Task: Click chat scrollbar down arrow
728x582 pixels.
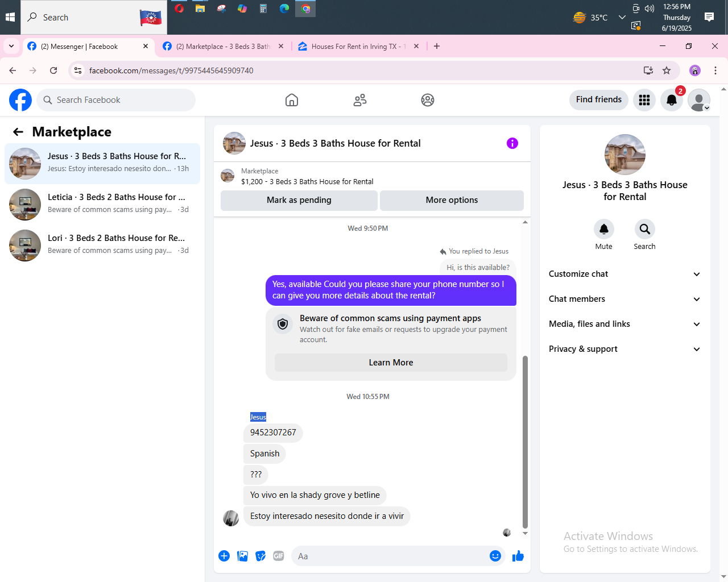Action: [x=525, y=533]
